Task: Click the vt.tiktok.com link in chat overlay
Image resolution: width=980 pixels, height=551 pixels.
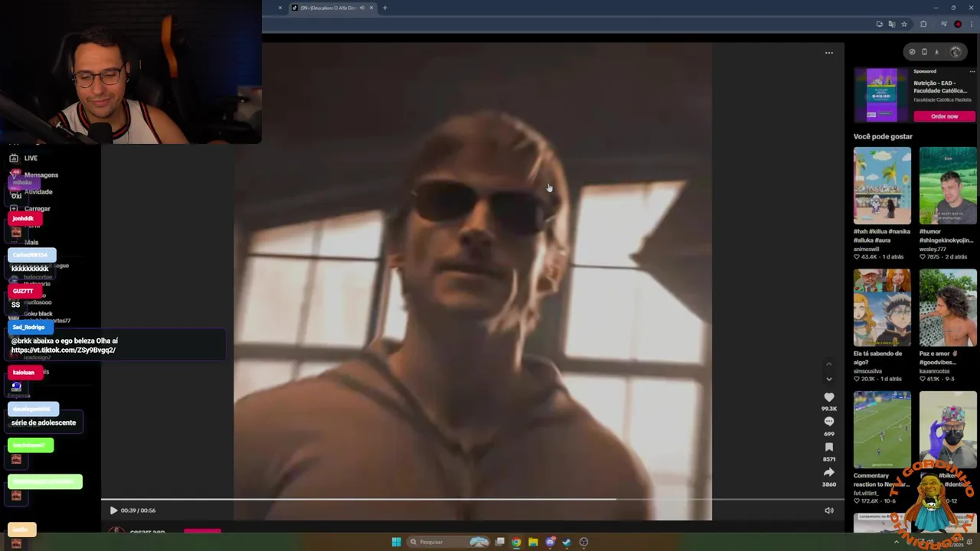Action: (64, 350)
